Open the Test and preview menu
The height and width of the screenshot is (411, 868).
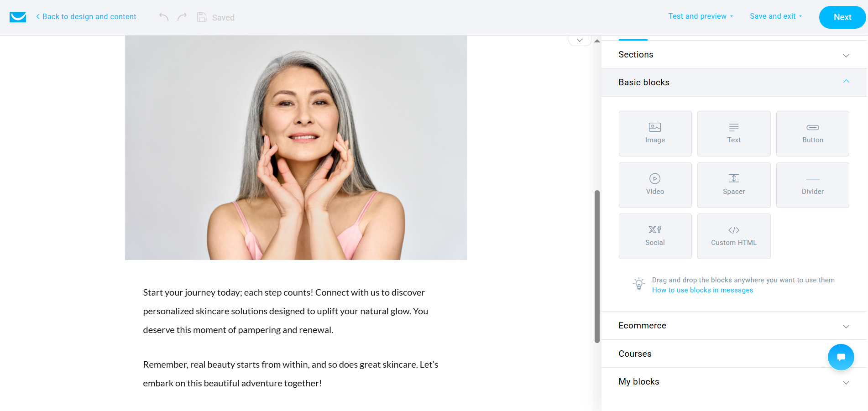[x=701, y=16]
